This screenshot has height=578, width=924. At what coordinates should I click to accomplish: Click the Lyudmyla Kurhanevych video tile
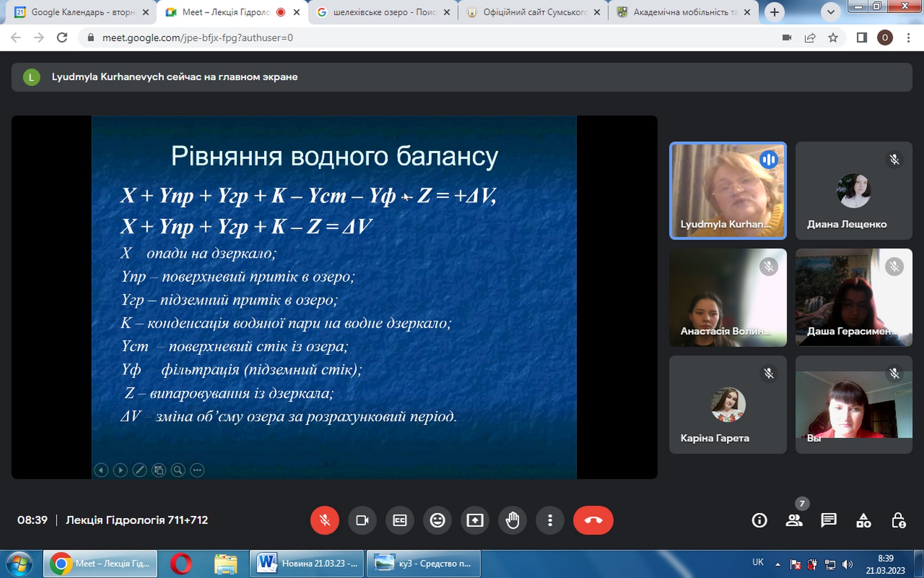click(728, 191)
